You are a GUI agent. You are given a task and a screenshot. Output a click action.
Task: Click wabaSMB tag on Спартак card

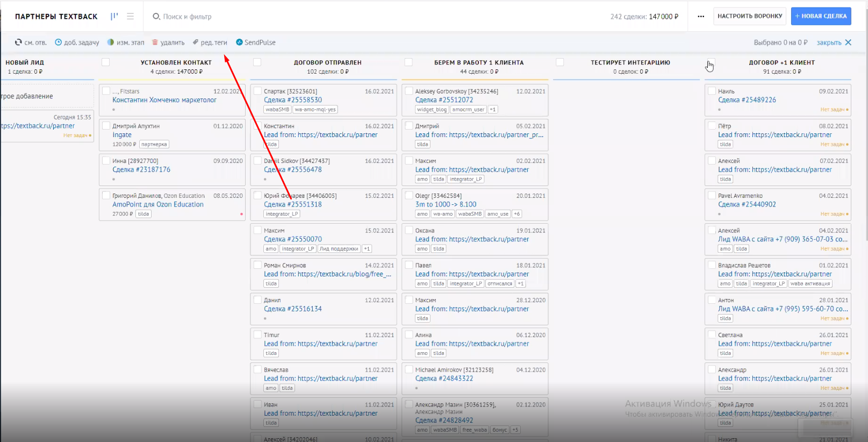pyautogui.click(x=277, y=110)
